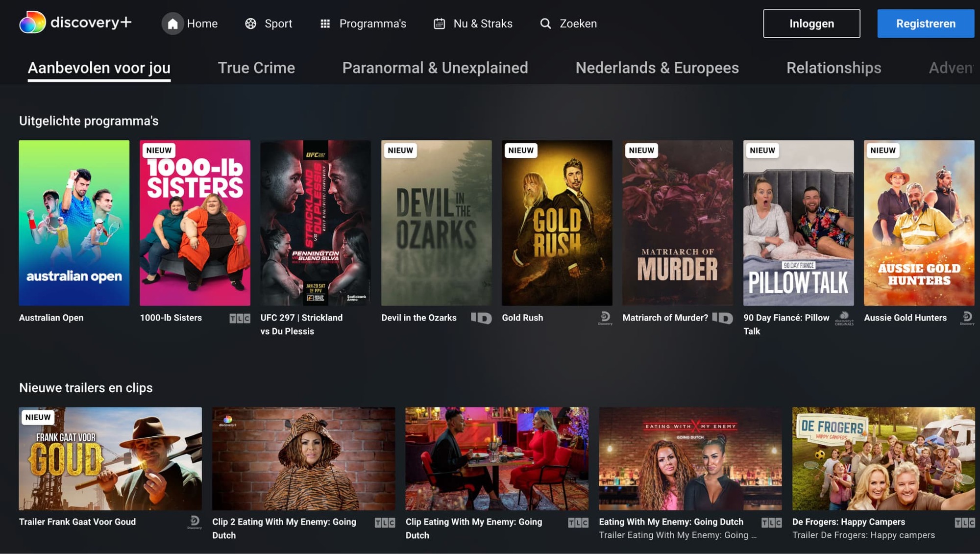Click Trailer De Frogers: Happy campers subtitle
This screenshot has width=980, height=554.
[x=863, y=535]
